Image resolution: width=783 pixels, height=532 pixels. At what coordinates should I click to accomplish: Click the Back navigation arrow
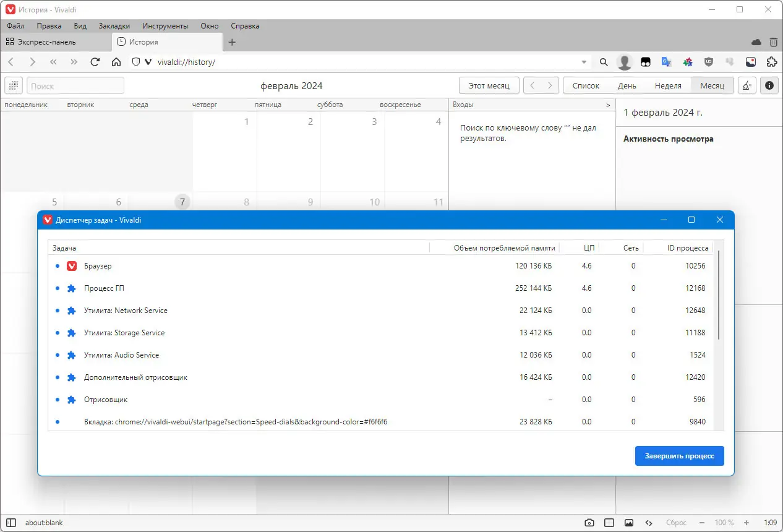coord(11,62)
